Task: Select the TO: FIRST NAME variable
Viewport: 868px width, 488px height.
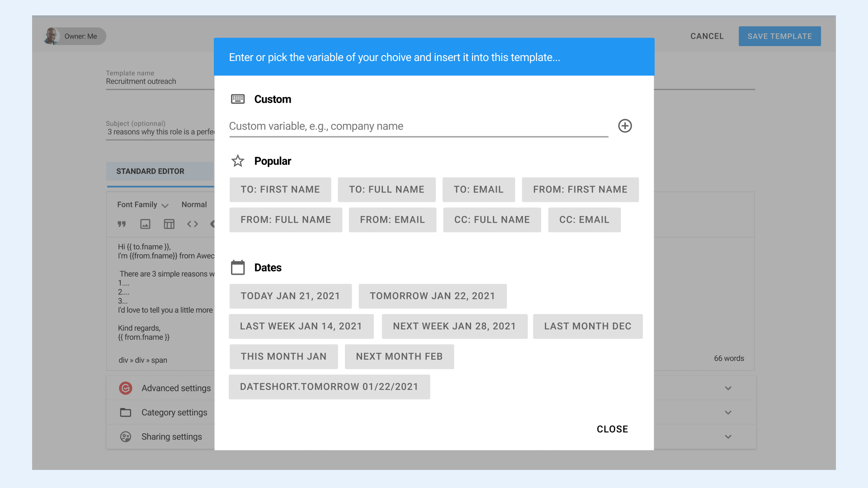Action: (x=280, y=189)
